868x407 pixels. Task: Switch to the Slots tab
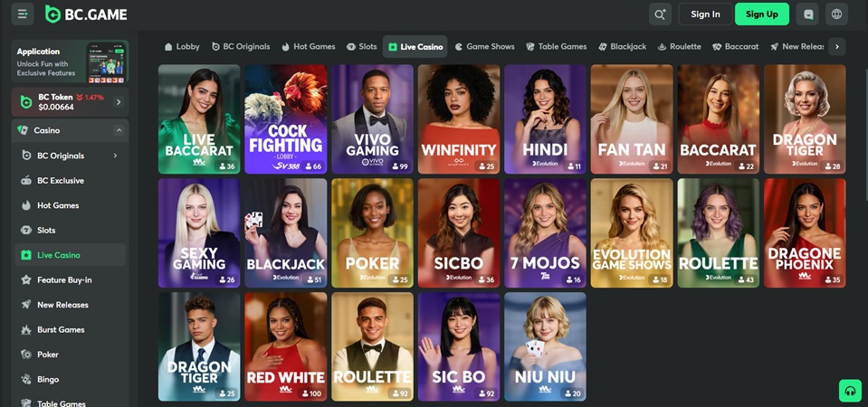361,46
